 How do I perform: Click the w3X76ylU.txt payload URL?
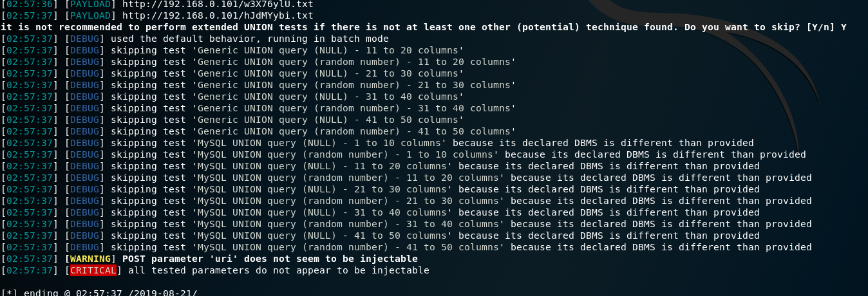[x=218, y=4]
